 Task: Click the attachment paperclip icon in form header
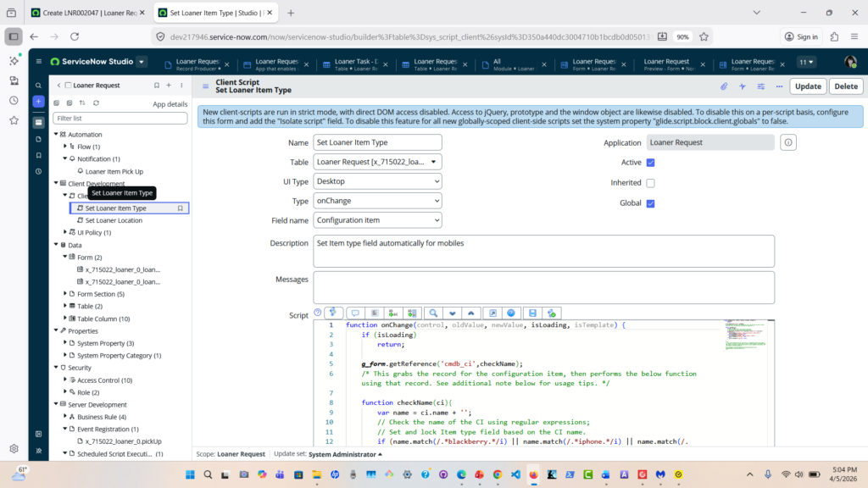click(x=723, y=86)
